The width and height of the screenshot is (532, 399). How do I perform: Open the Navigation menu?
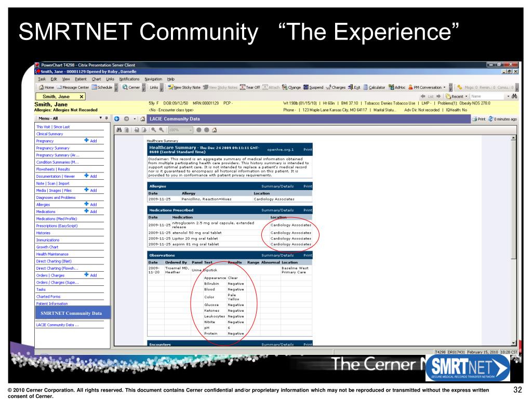click(153, 79)
